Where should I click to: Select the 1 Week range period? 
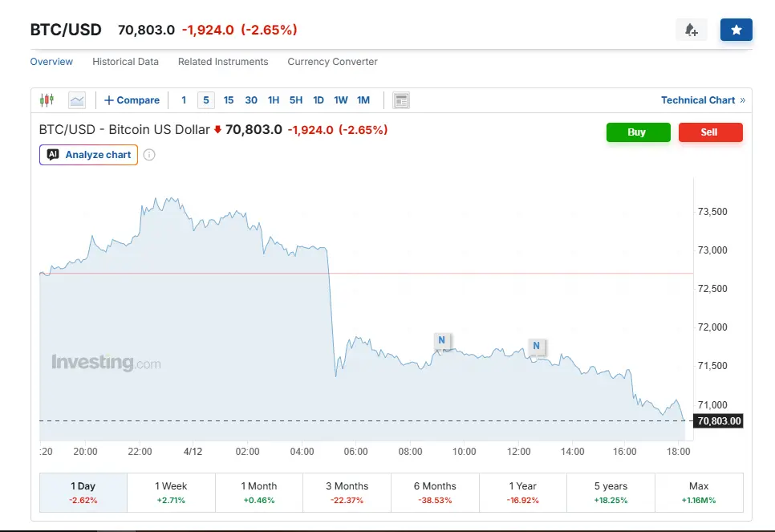[x=171, y=493]
